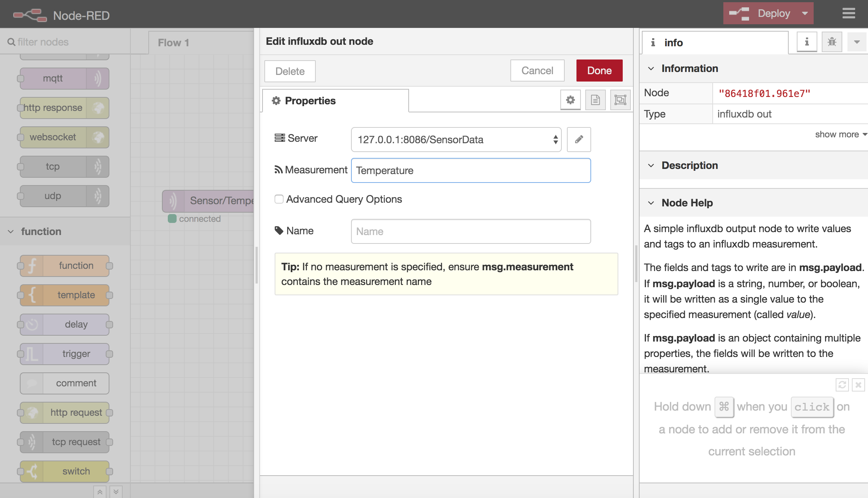Image resolution: width=868 pixels, height=498 pixels.
Task: Collapse all palette categories with up arrows
Action: pos(100,492)
